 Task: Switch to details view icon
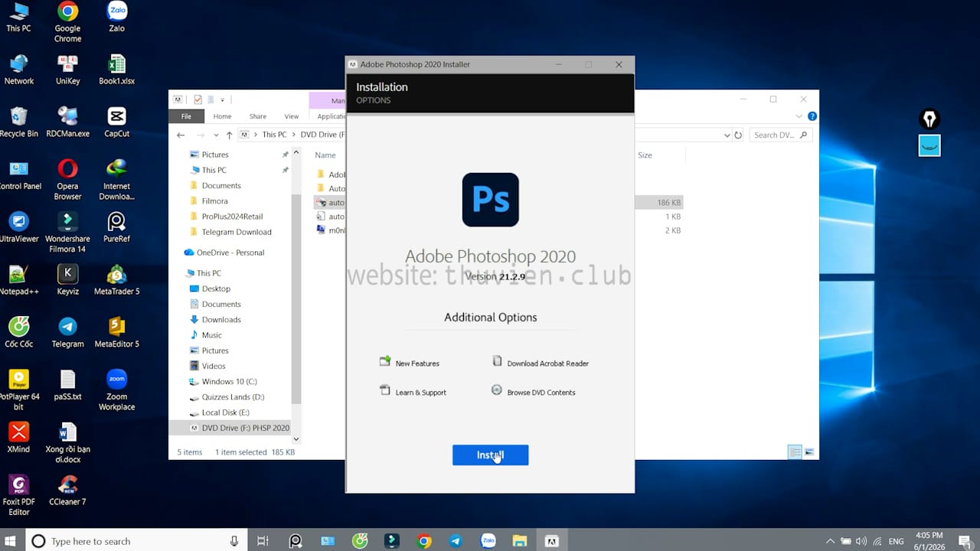(x=795, y=452)
